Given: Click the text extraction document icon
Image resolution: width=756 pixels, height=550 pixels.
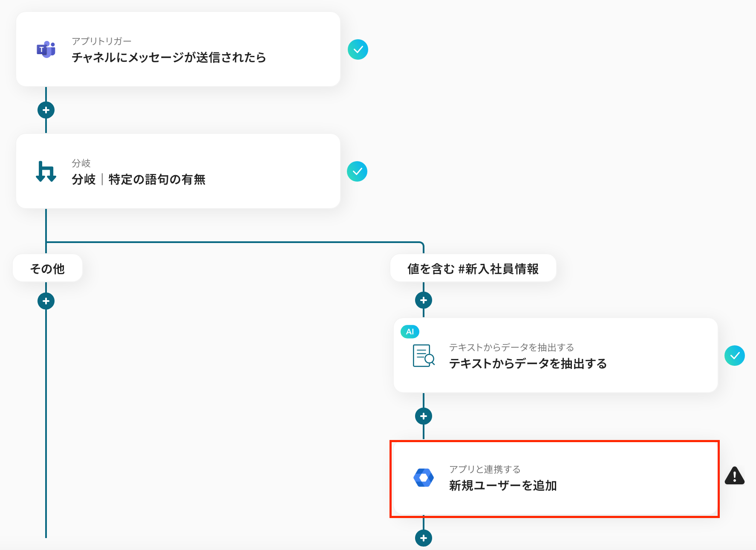Looking at the screenshot, I should (423, 356).
